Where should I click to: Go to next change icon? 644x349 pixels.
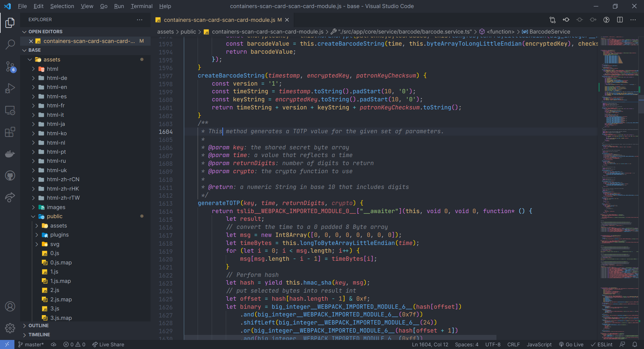tap(593, 20)
